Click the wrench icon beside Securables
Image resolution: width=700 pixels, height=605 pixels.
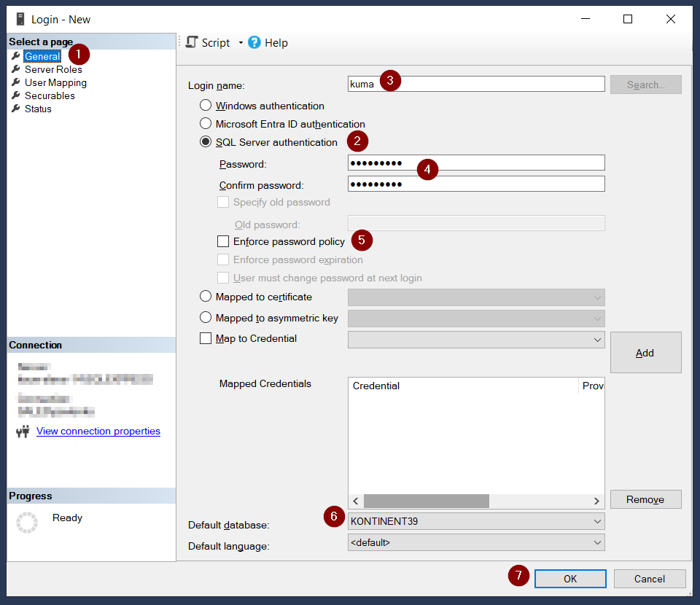tap(16, 95)
